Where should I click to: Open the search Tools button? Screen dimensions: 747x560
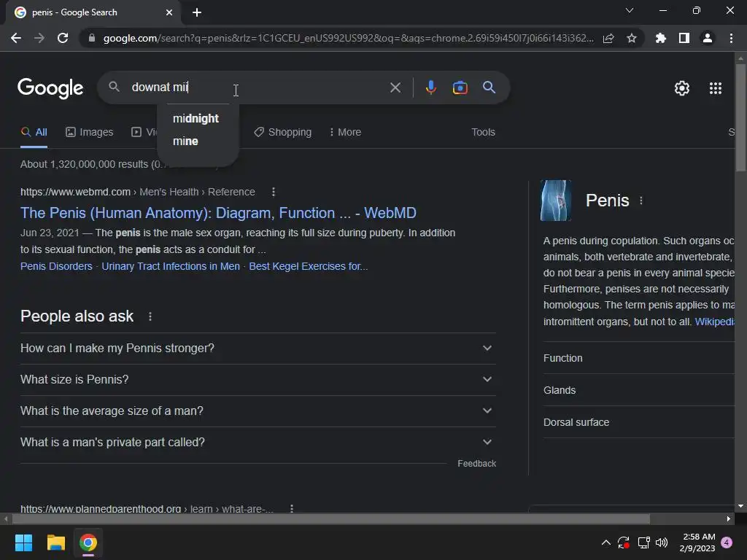(483, 133)
